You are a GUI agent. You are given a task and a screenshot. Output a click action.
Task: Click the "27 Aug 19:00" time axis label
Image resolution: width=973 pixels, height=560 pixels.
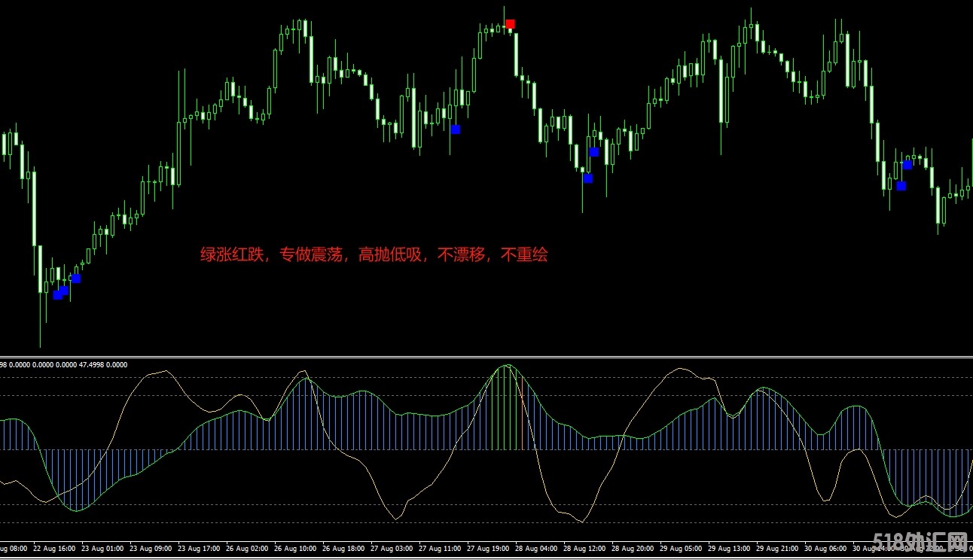coord(490,549)
